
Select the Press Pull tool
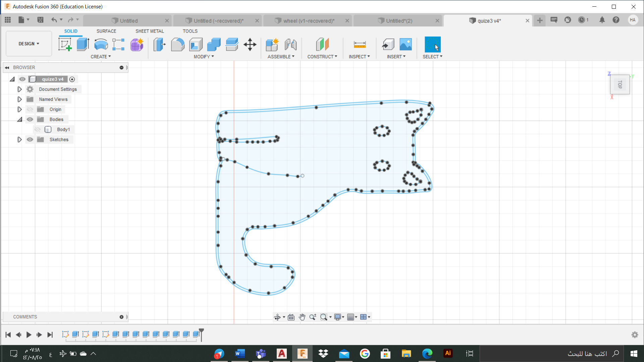160,44
